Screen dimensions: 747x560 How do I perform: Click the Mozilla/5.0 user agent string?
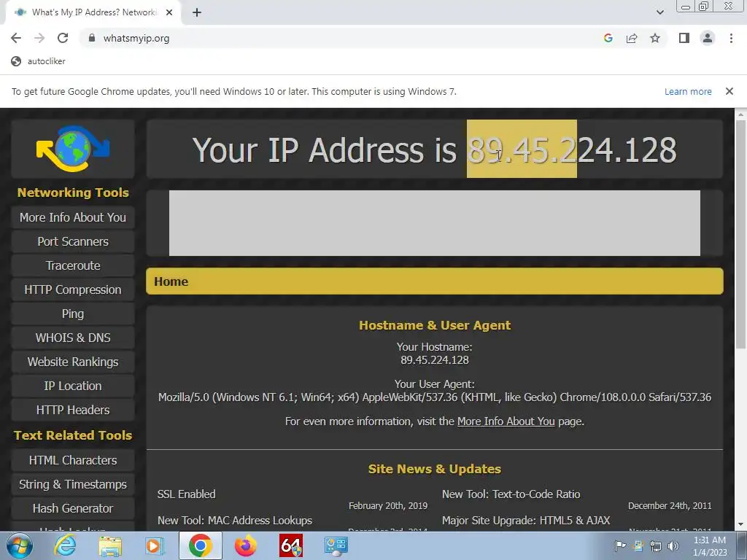coord(435,397)
